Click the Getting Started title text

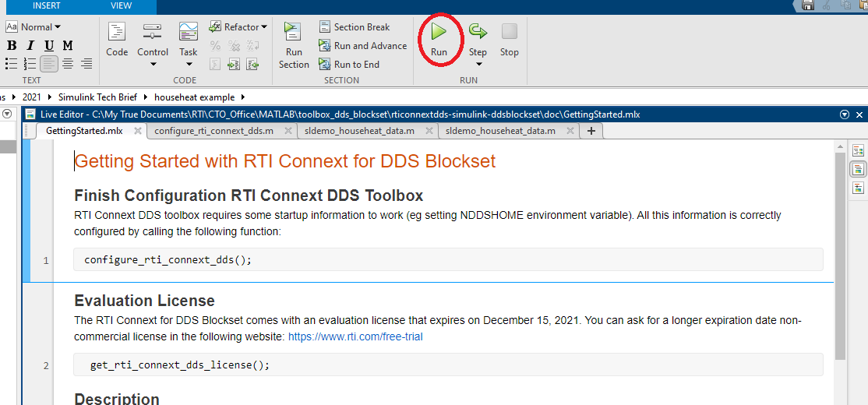[x=285, y=161]
